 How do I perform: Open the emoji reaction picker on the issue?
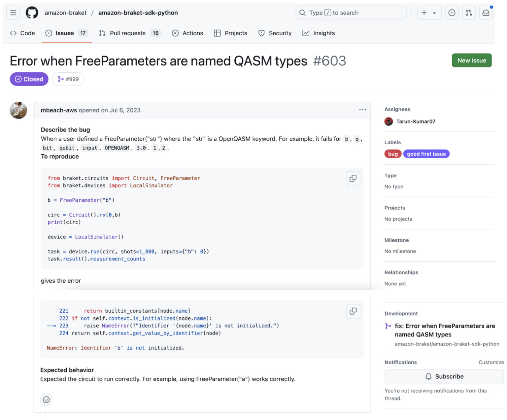coord(46,400)
